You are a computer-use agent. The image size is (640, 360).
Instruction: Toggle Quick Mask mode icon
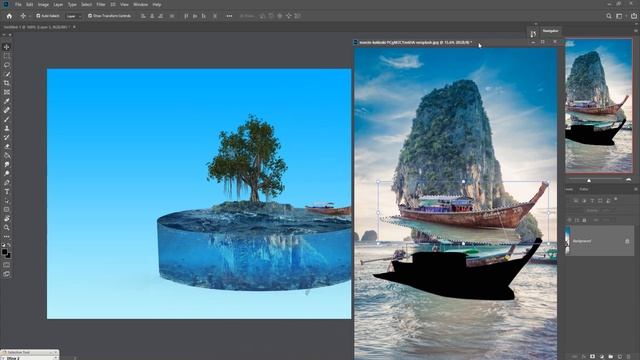click(x=7, y=265)
